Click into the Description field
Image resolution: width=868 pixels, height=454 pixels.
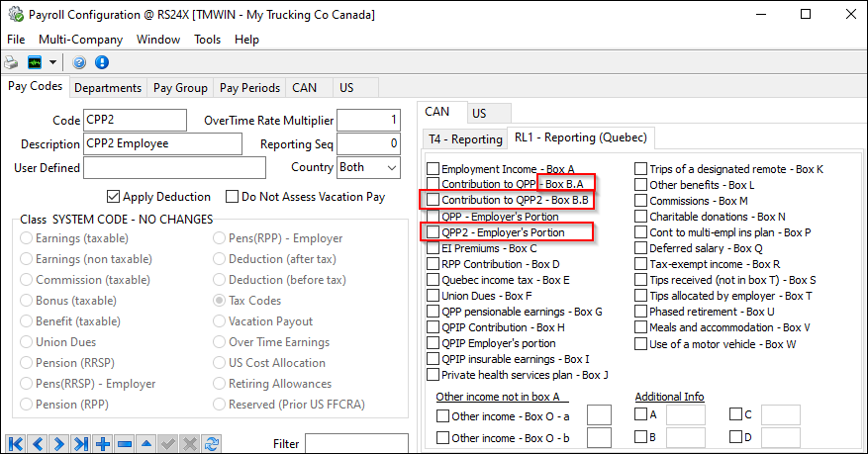coord(162,144)
